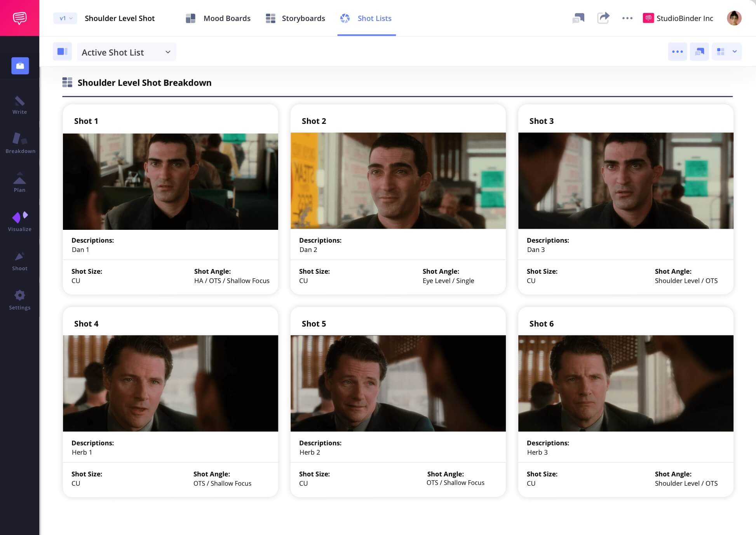Expand the Active Shot List dropdown
This screenshot has height=535, width=756.
[x=126, y=52]
